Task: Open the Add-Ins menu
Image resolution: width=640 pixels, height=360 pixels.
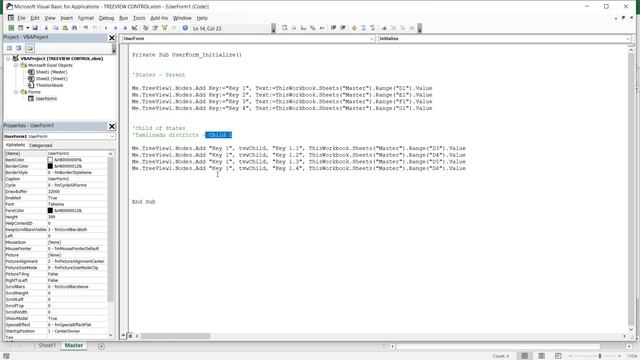Action: 159,18
